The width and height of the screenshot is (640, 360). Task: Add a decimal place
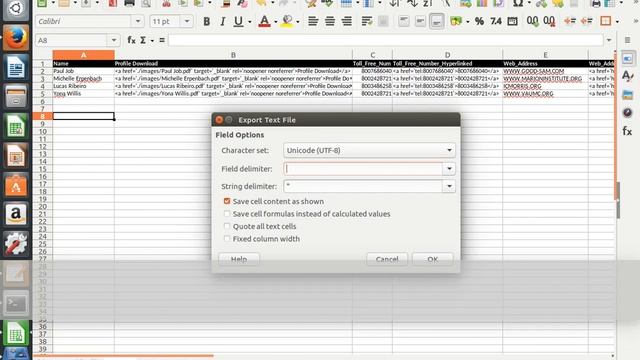tap(532, 21)
